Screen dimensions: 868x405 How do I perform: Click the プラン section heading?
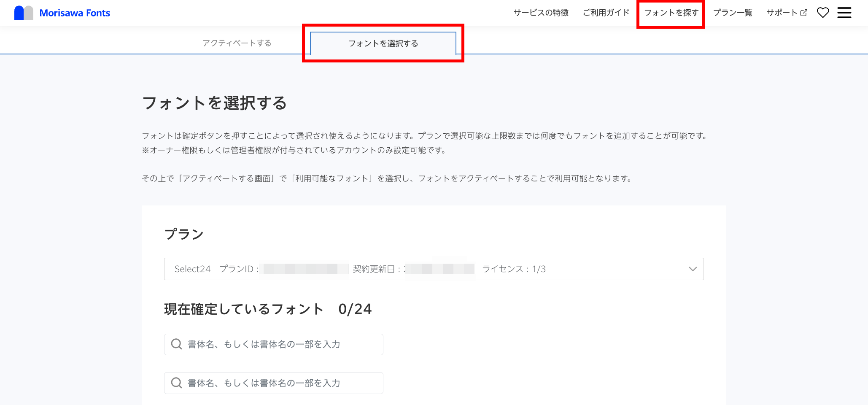(x=184, y=234)
